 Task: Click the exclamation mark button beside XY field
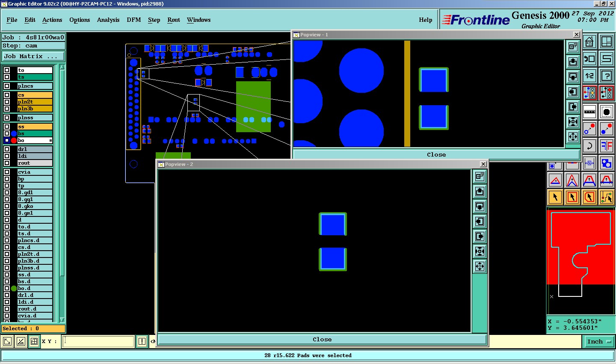click(x=142, y=341)
